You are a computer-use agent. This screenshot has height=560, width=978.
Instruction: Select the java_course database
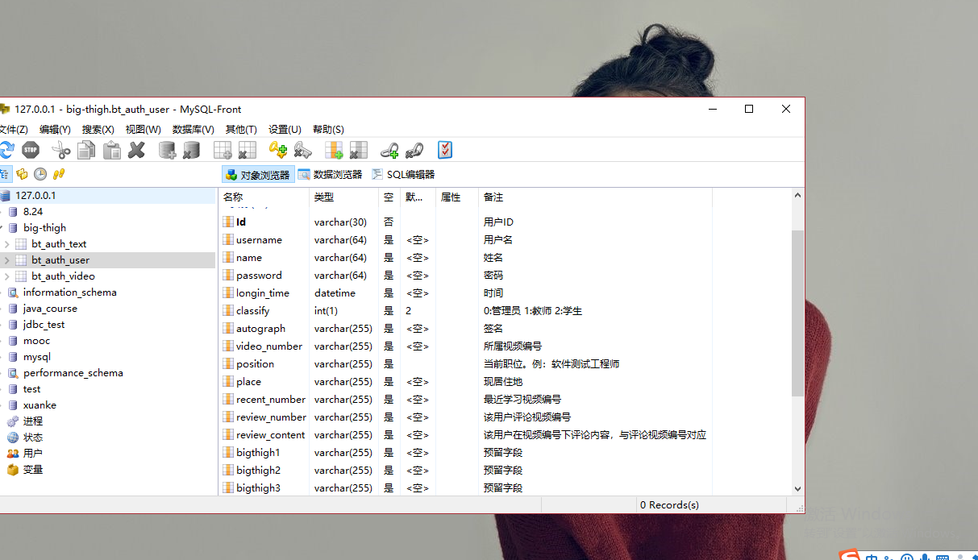coord(50,309)
